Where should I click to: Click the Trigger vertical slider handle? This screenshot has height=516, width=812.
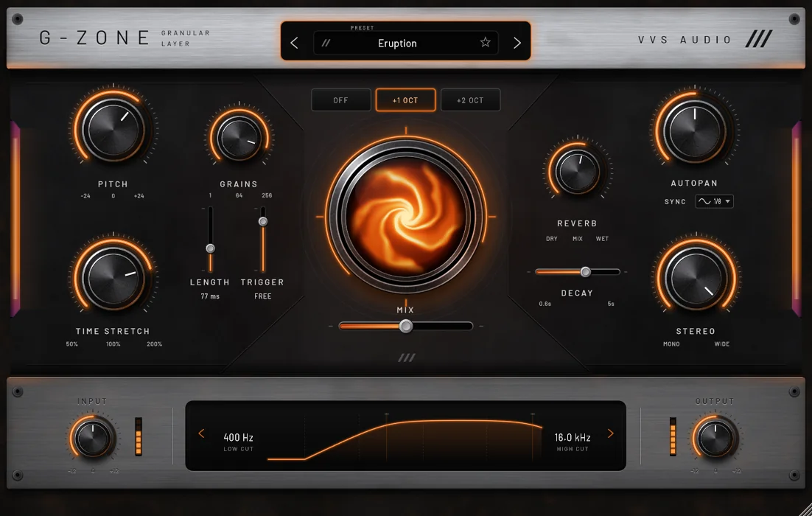[x=263, y=221]
